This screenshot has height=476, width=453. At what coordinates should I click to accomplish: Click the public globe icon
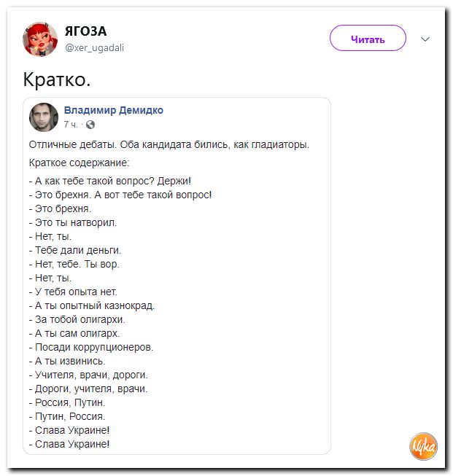tap(90, 125)
